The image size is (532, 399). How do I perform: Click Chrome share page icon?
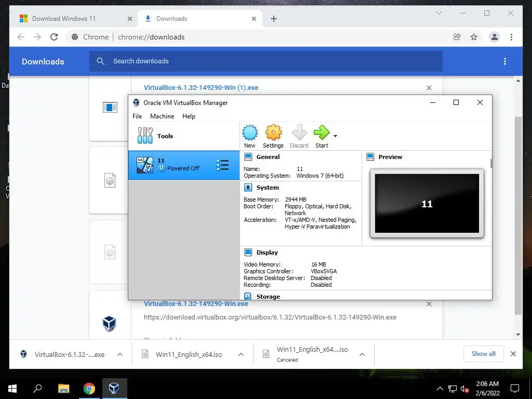pos(457,37)
